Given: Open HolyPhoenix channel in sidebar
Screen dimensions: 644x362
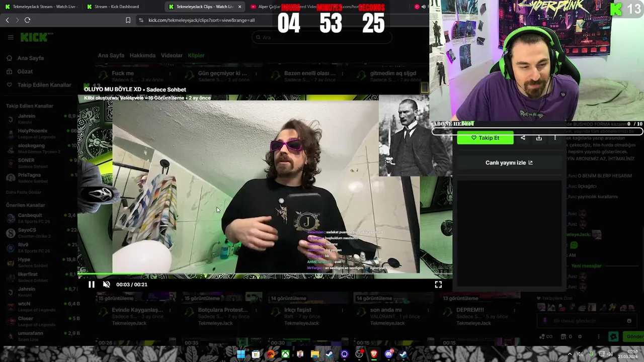Looking at the screenshot, I should (40, 134).
